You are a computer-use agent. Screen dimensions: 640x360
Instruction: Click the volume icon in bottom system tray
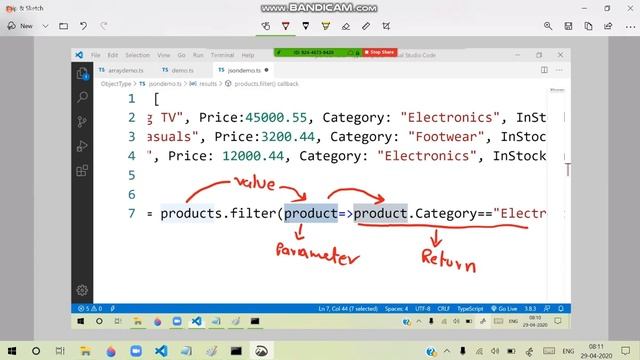point(495,351)
